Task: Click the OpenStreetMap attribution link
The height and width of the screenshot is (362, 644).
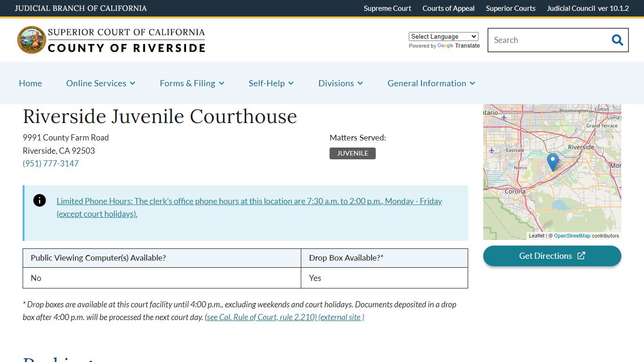Action: (x=572, y=236)
